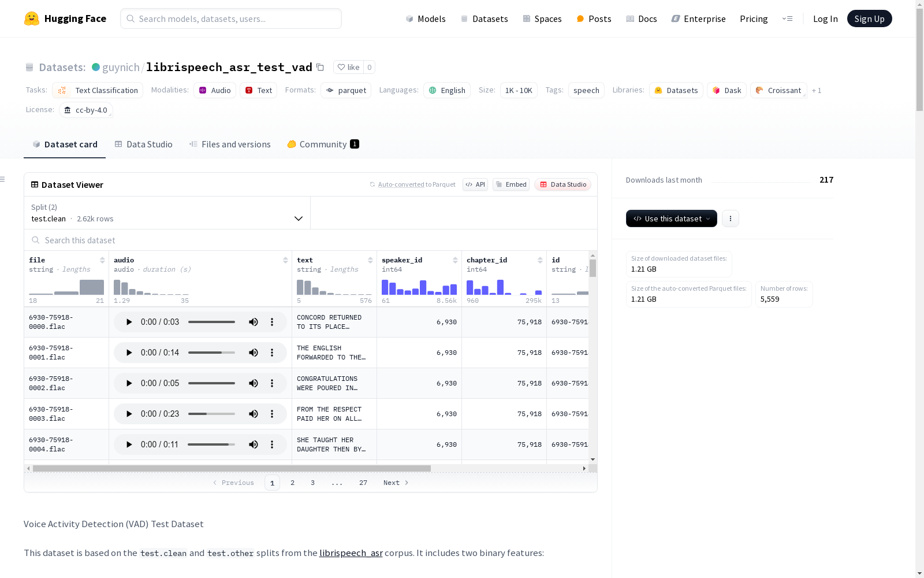Switch to the Data Studio tab

pyautogui.click(x=143, y=144)
